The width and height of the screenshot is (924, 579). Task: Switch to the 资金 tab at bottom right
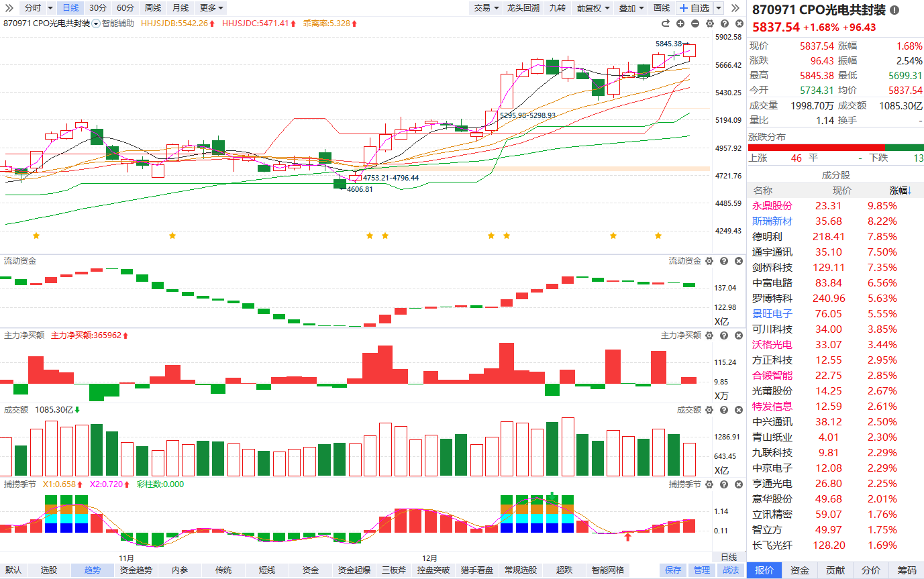(x=800, y=570)
